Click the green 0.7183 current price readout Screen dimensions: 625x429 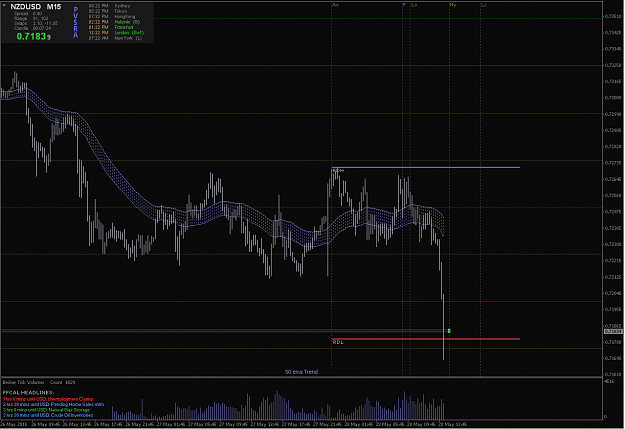click(x=31, y=37)
